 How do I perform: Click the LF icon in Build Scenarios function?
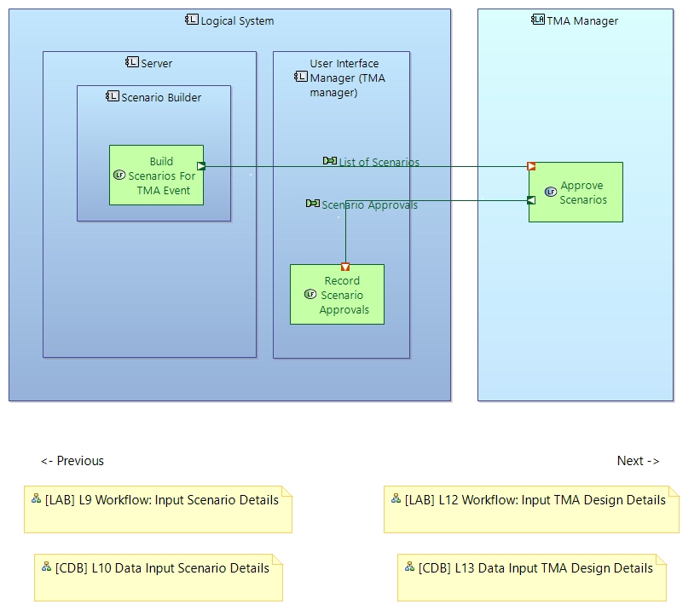tap(119, 175)
